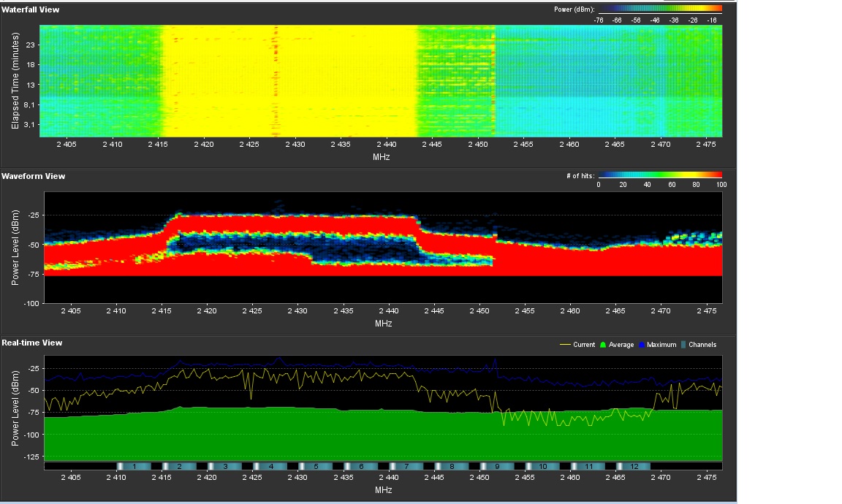Click the 8,1 minute tick in Waterfall View

[x=29, y=104]
